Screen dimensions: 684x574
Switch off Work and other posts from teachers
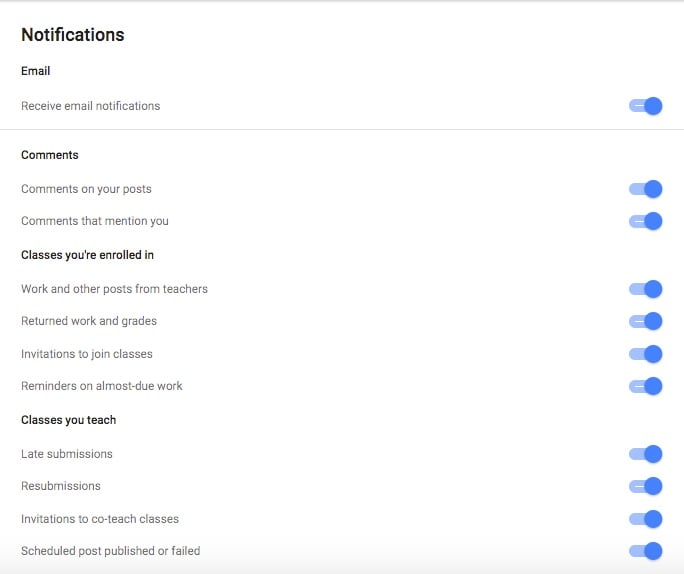646,289
